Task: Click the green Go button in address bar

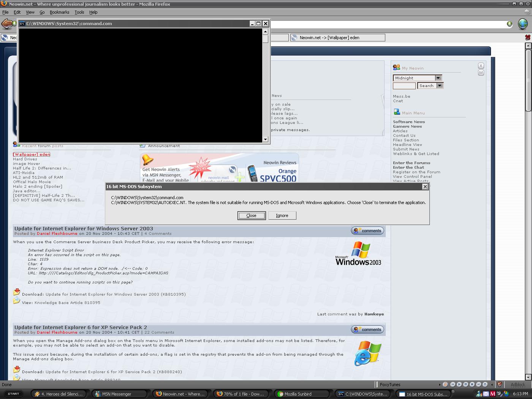Action: (x=509, y=24)
